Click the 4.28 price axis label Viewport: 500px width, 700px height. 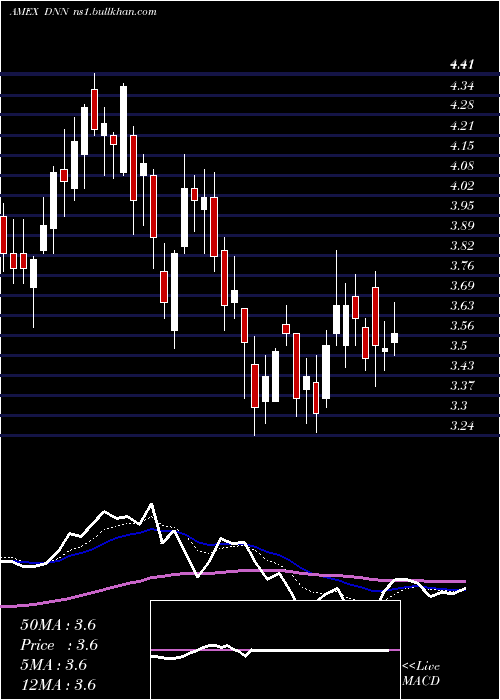tap(462, 105)
